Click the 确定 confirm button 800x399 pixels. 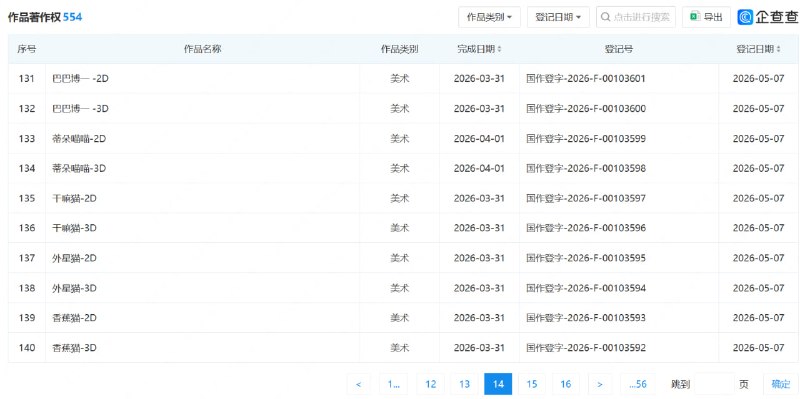coord(781,384)
